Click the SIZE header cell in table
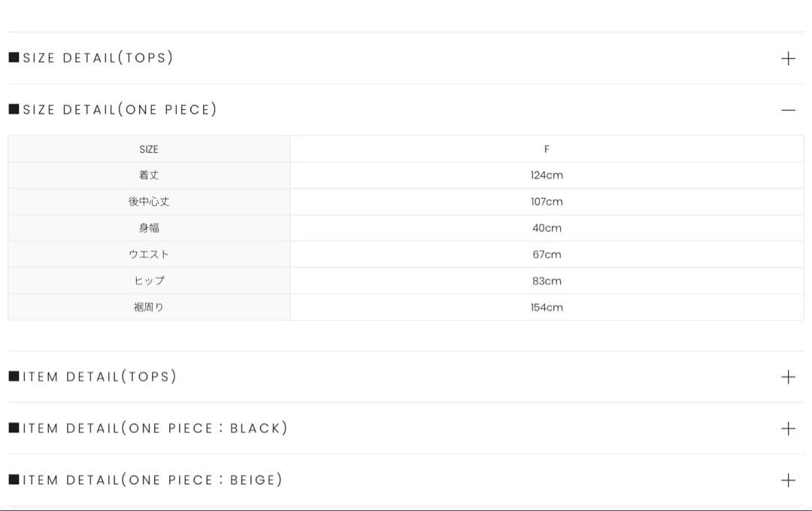Viewport: 812px width, 511px height. [149, 149]
